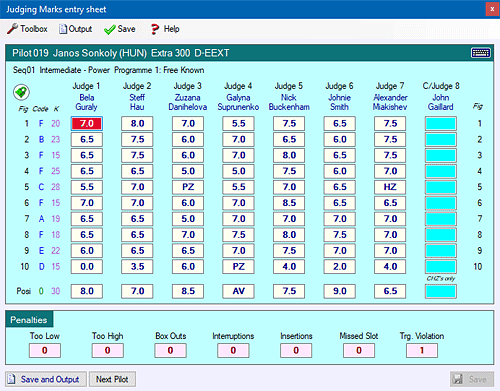Viewport: 500px width, 391px height.
Task: Click C/Judge 8 cyan field for figure 10
Action: [441, 267]
